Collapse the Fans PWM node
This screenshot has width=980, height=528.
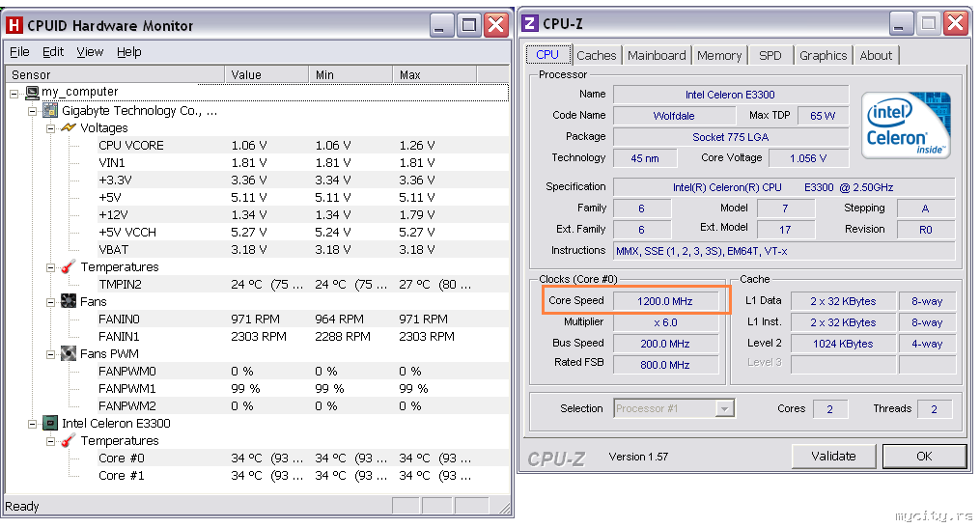tap(50, 354)
